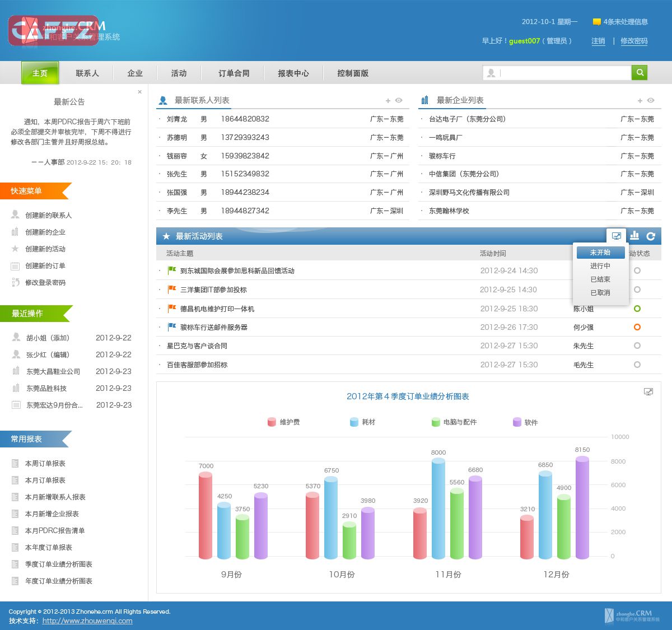Click the green search magnifier button
The width and height of the screenshot is (672, 630).
640,73
